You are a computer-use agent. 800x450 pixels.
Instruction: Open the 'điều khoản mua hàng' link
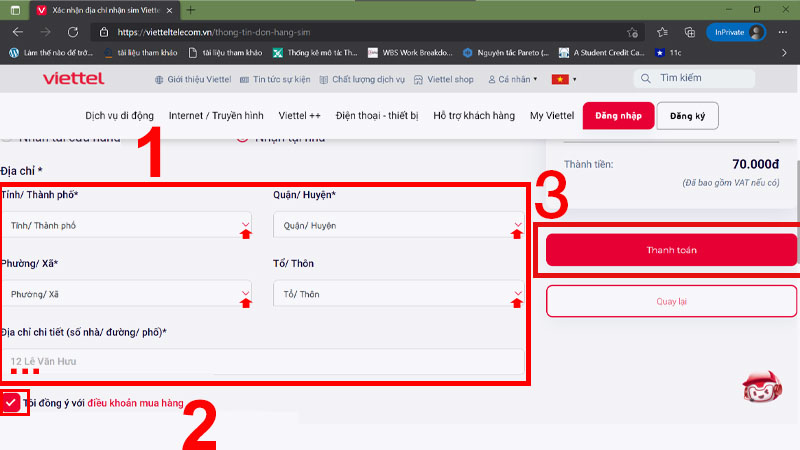click(135, 403)
